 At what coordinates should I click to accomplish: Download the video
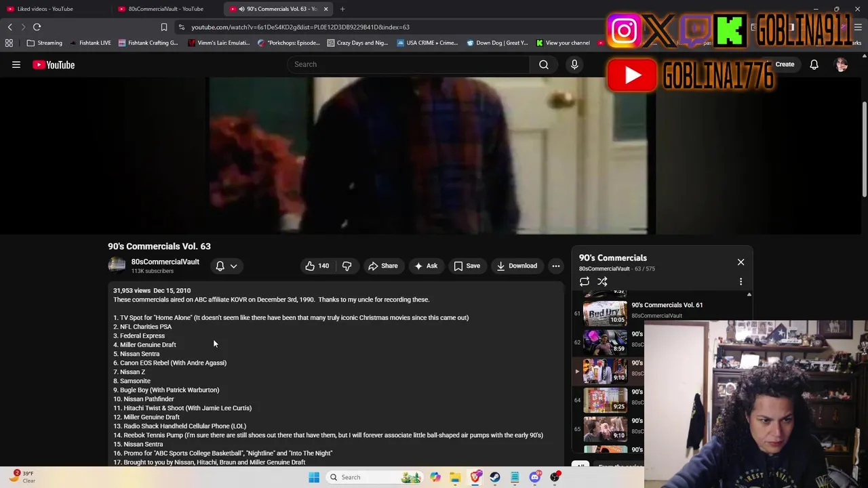(517, 266)
